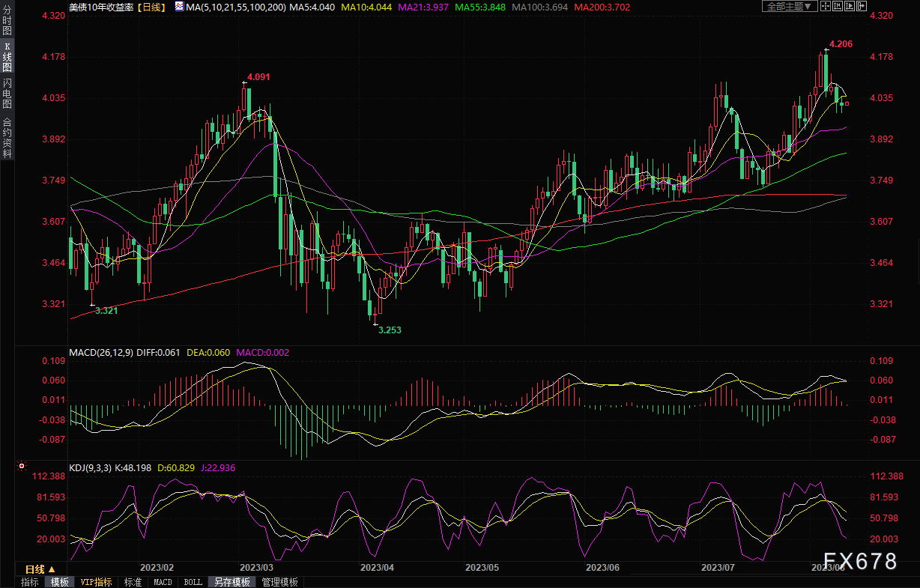Open the 合约资料 sidebar tab

click(7, 137)
